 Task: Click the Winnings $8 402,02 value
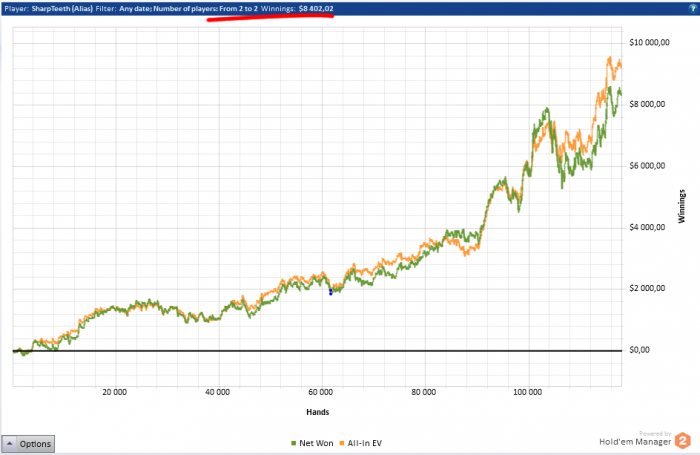(316, 8)
